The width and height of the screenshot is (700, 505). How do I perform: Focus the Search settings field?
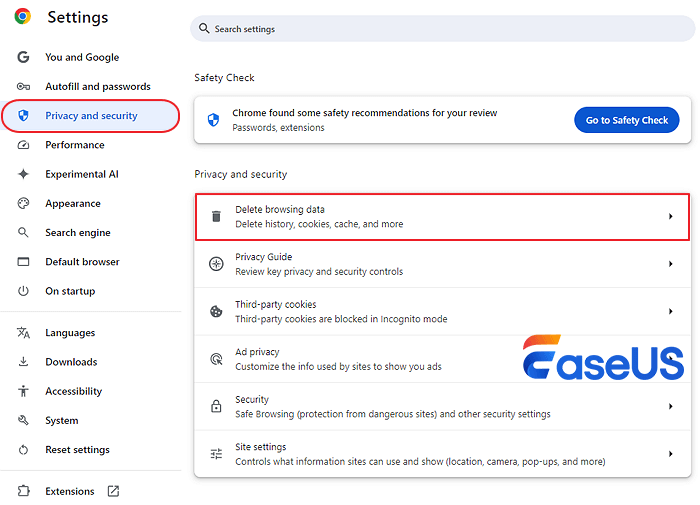[440, 29]
